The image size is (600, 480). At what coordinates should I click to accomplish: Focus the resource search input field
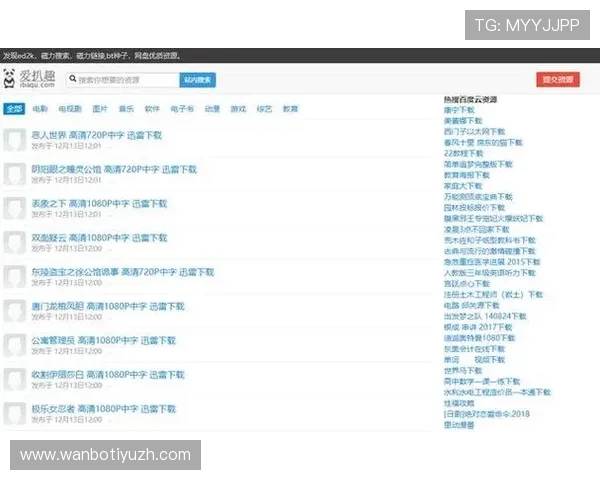click(122, 80)
